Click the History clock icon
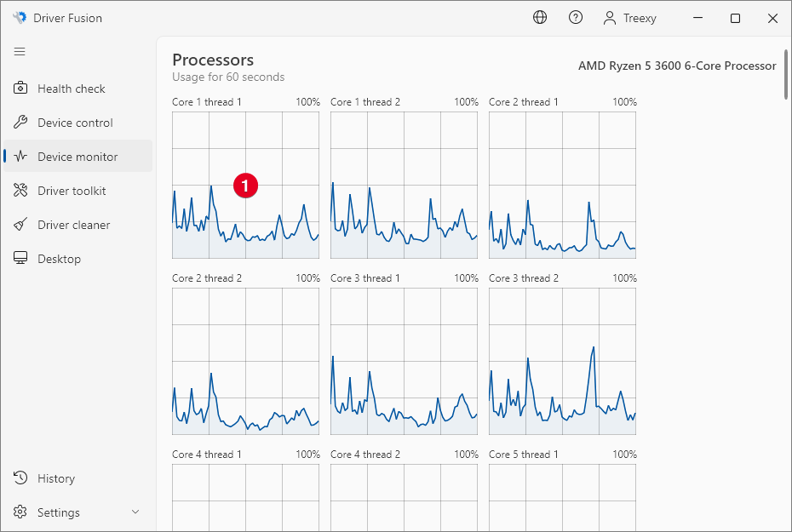 tap(20, 478)
